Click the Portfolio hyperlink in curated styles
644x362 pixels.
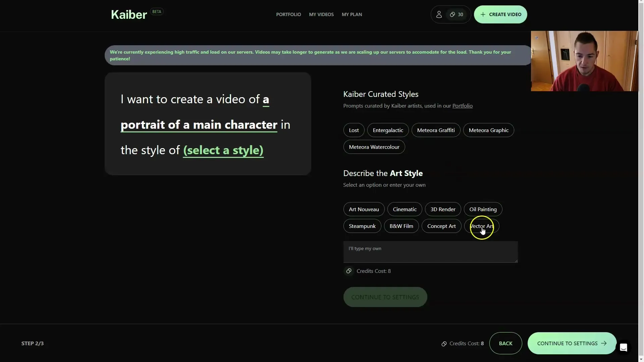462,105
